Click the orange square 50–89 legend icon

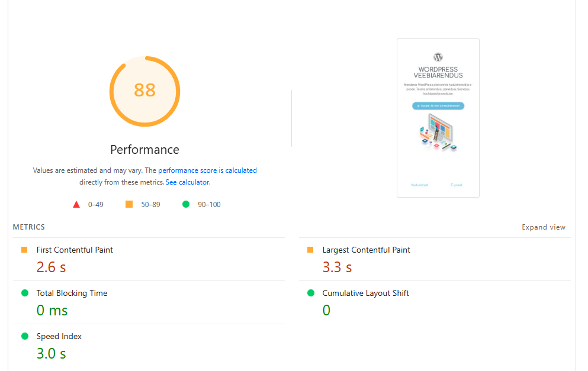click(129, 205)
